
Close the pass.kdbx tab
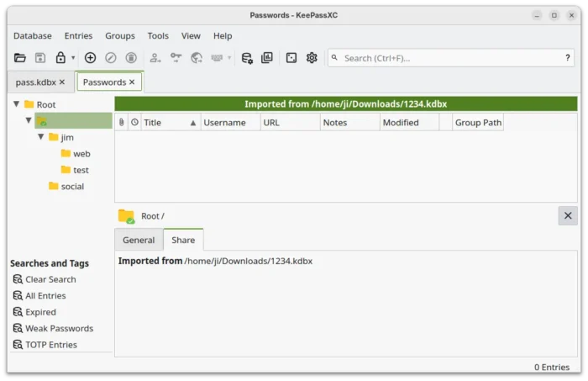(x=62, y=82)
